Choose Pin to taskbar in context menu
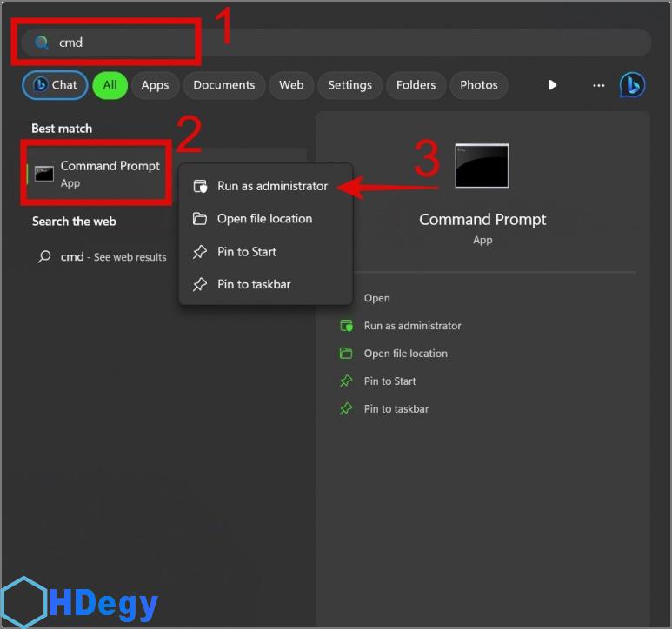 point(254,285)
